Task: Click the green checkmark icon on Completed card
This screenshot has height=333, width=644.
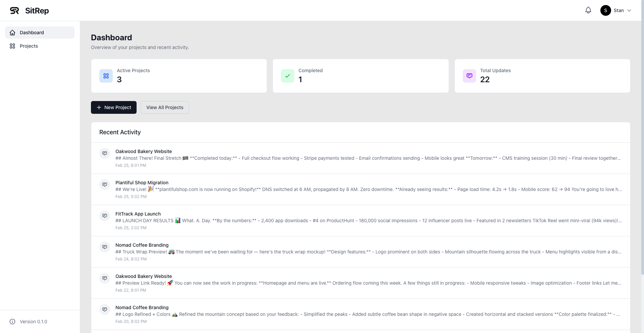Action: pyautogui.click(x=287, y=76)
